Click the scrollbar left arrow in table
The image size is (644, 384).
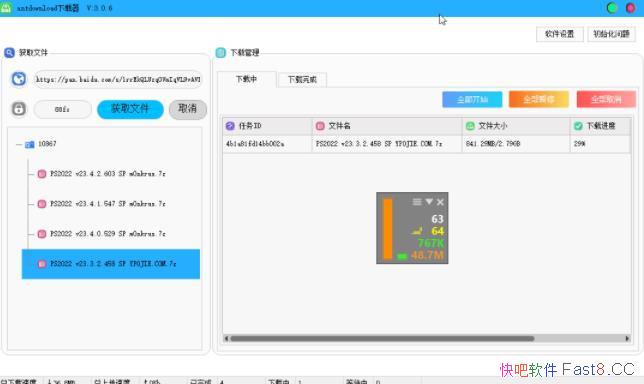click(x=226, y=338)
